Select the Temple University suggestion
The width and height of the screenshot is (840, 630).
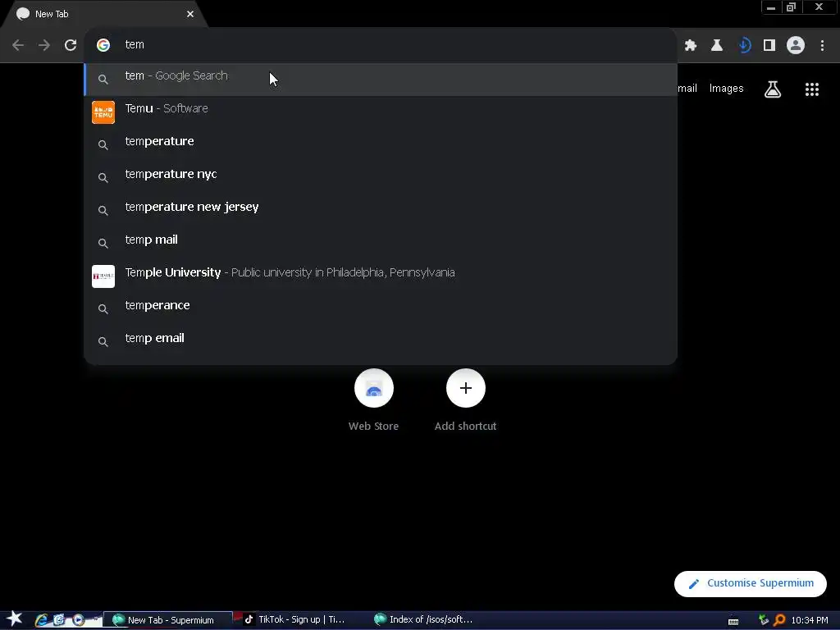pos(381,276)
